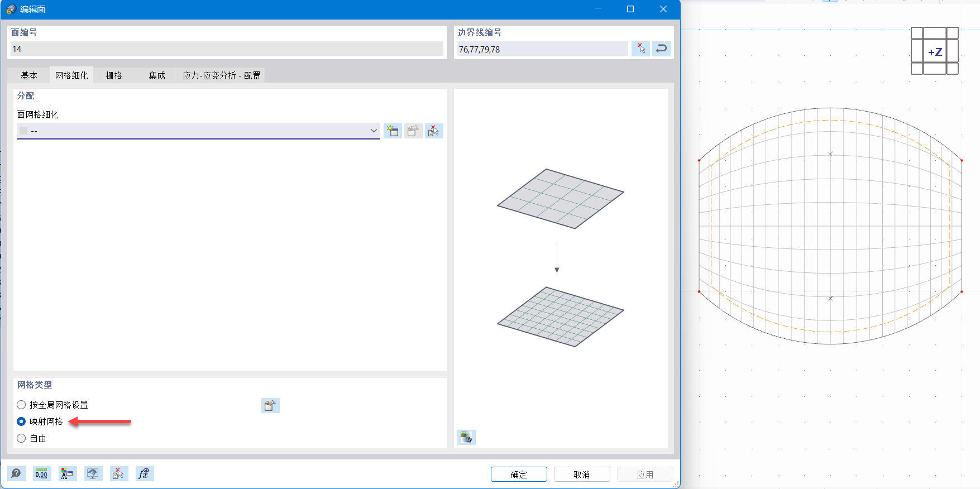980x489 pixels.
Task: Open the help search icon at bottom
Action: pyautogui.click(x=16, y=474)
